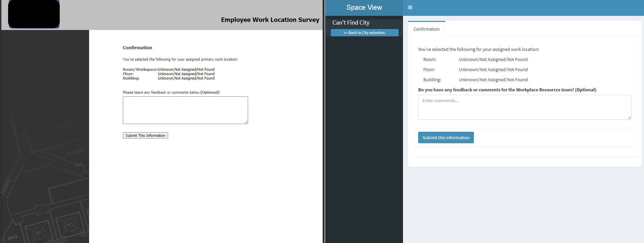
Task: Click the Floor value in Space View
Action: (493, 69)
